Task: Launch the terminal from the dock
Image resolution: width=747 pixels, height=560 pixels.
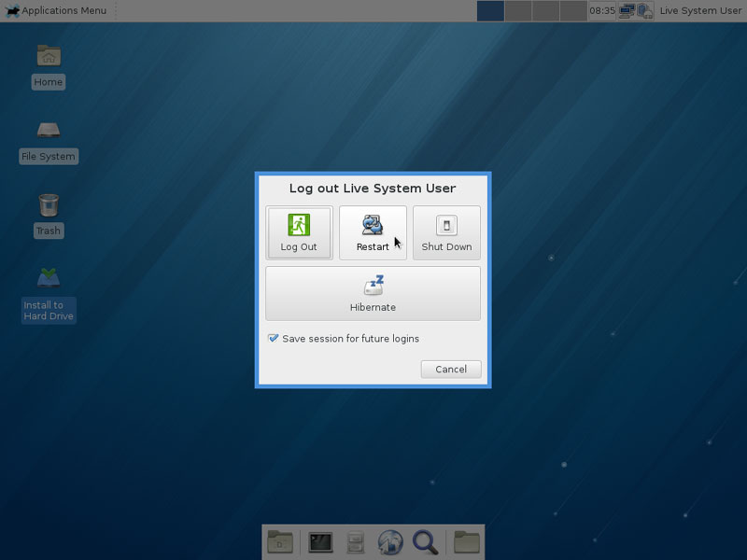Action: pyautogui.click(x=320, y=542)
